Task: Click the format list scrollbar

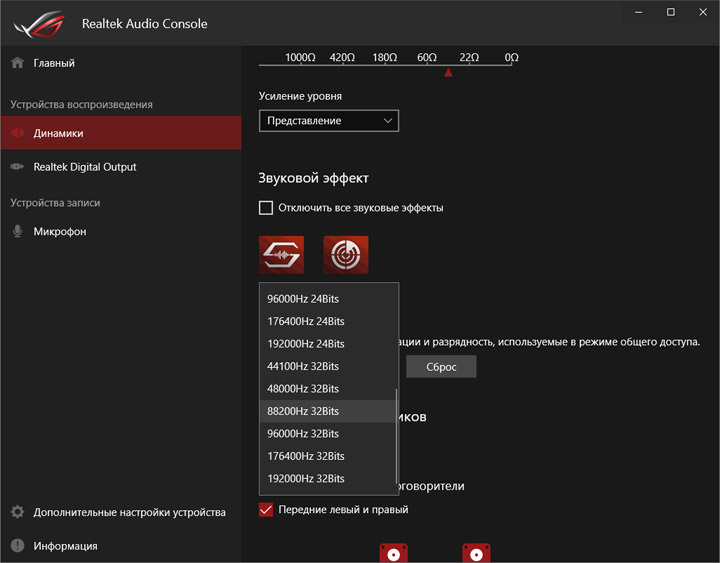Action: [x=396, y=435]
